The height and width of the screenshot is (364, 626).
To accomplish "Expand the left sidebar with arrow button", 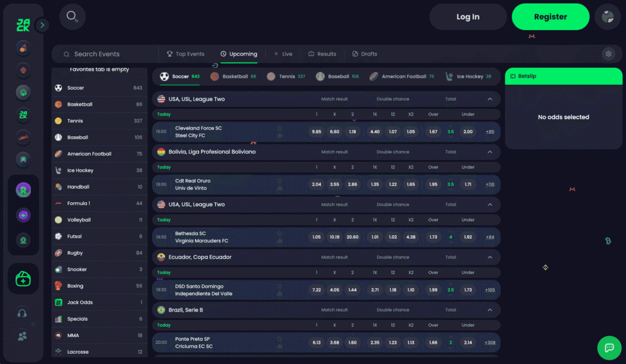I will coord(42,25).
